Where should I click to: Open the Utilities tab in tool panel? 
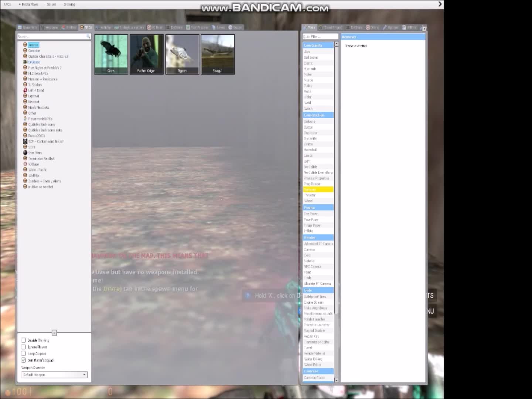[409, 27]
